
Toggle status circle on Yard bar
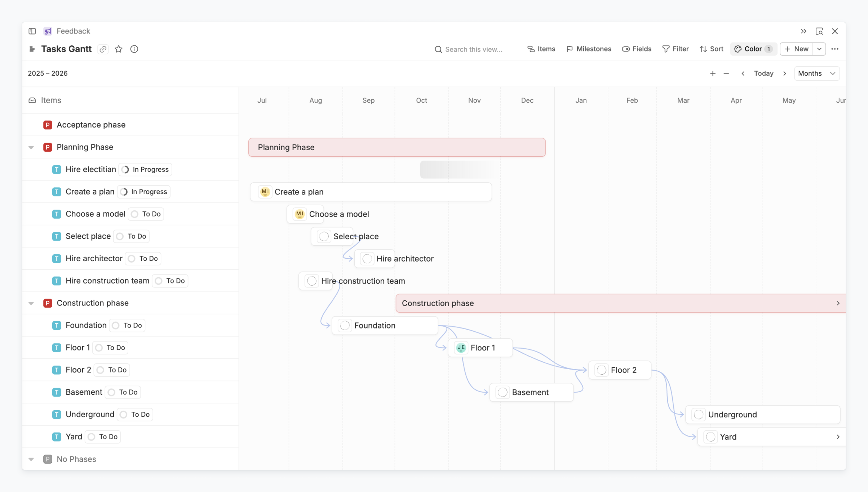pos(710,437)
